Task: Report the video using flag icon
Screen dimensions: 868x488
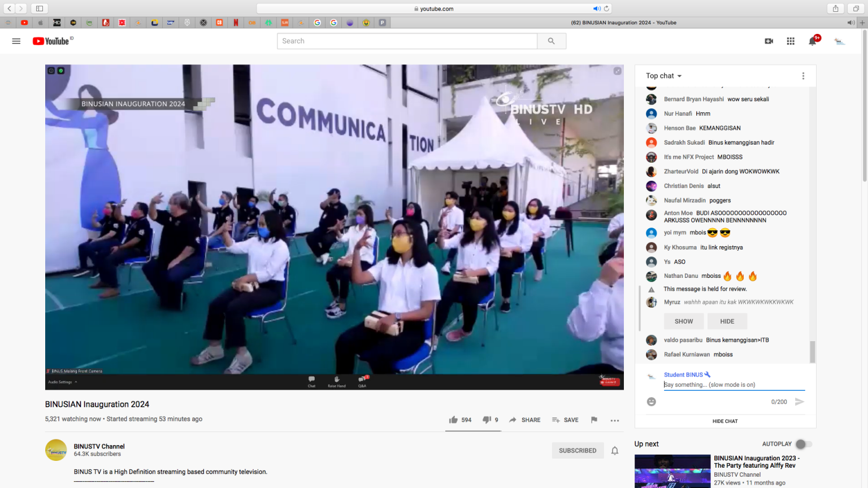Action: point(594,420)
